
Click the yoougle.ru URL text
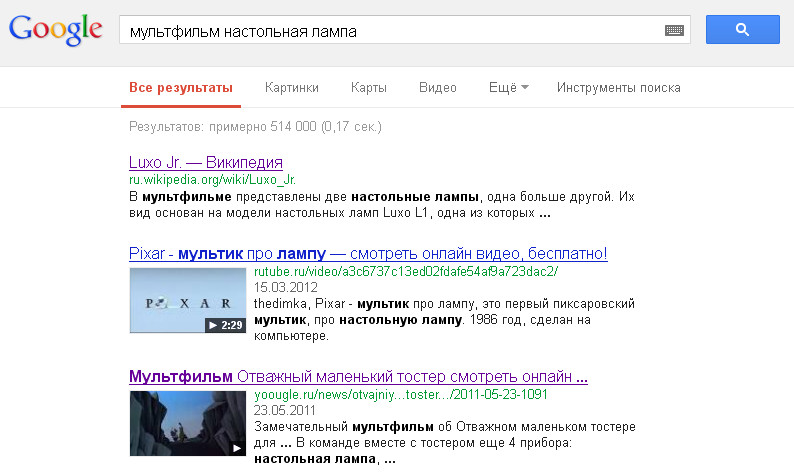[401, 395]
